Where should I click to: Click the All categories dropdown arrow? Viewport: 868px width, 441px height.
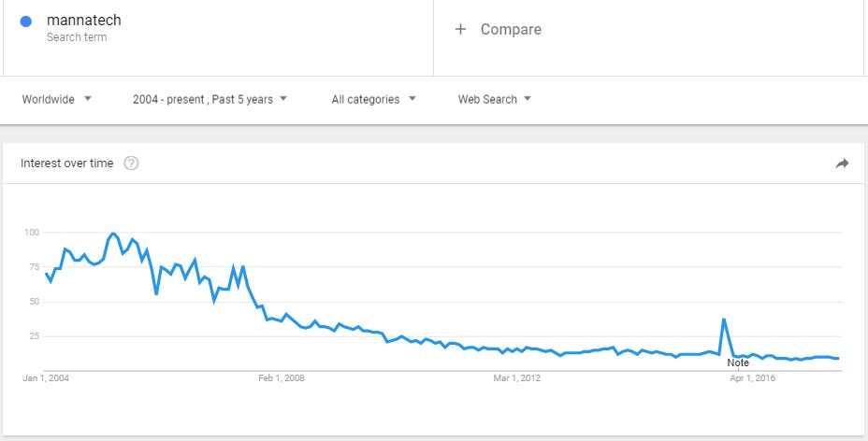pos(412,99)
